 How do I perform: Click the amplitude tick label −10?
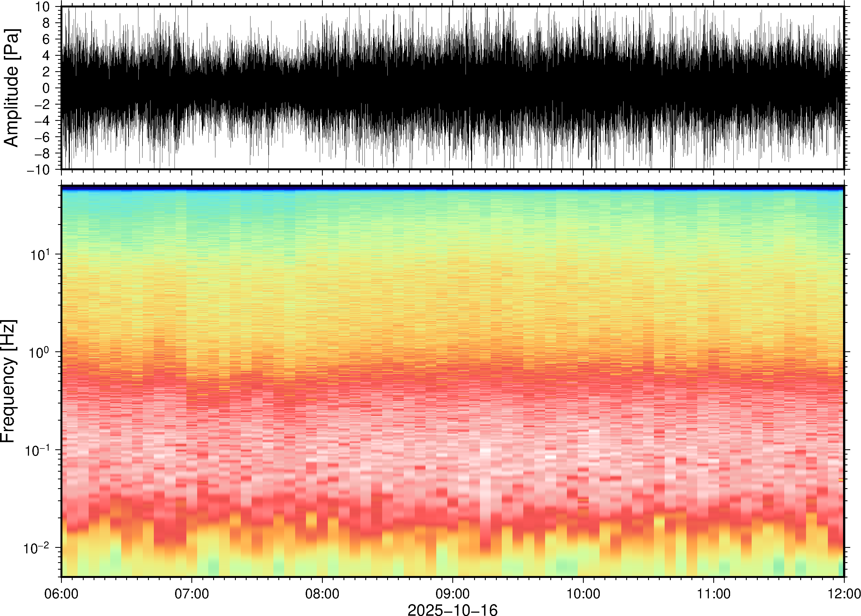coord(38,170)
